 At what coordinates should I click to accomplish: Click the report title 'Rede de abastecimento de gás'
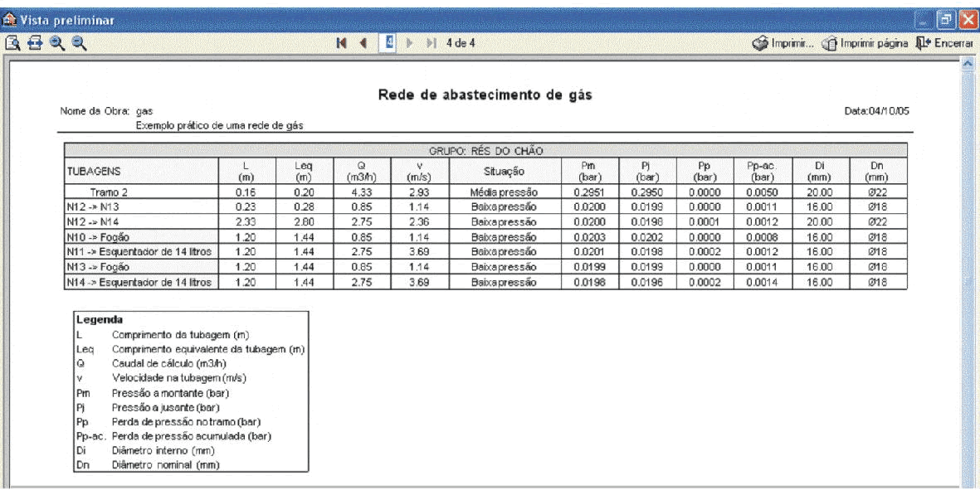pyautogui.click(x=485, y=95)
